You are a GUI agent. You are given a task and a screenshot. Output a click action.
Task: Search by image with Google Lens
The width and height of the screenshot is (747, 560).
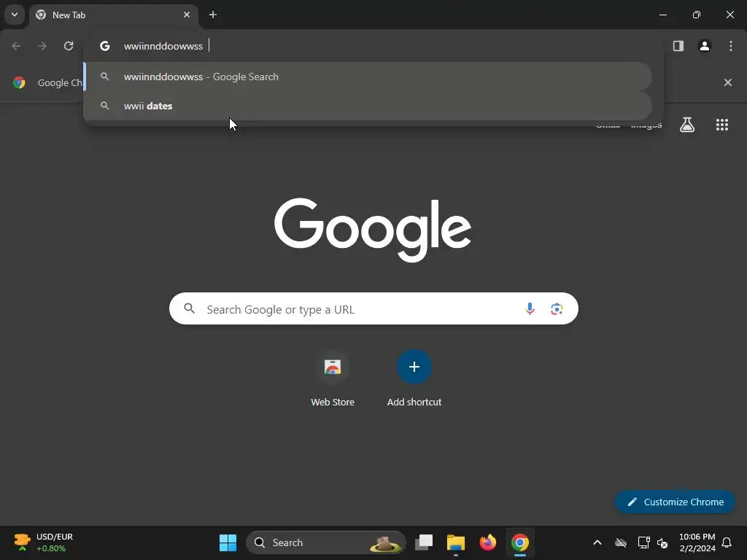click(x=557, y=308)
